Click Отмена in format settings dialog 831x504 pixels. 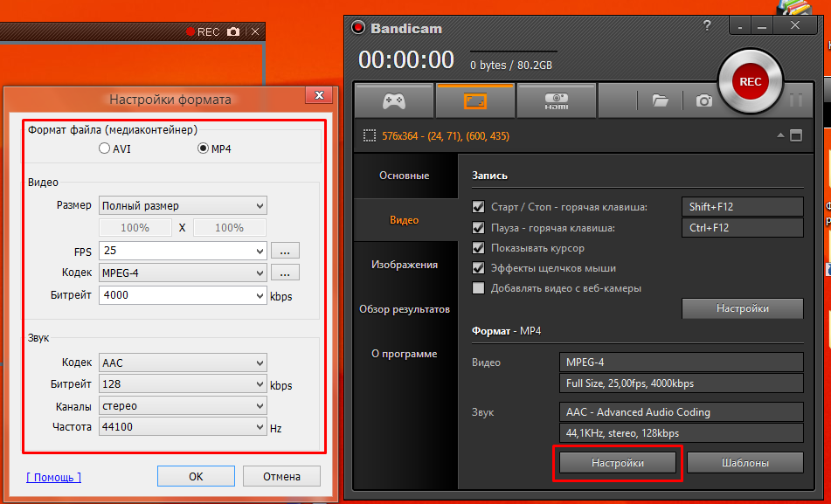click(x=281, y=476)
